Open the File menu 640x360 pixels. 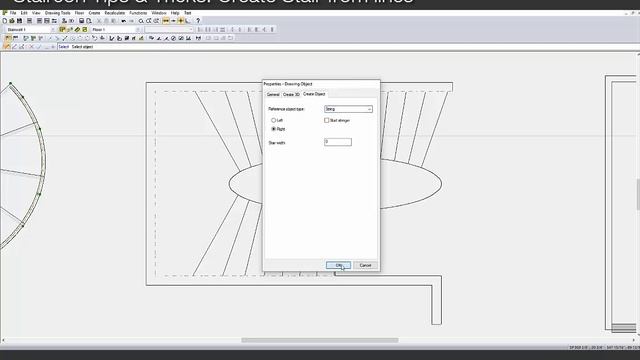13,13
